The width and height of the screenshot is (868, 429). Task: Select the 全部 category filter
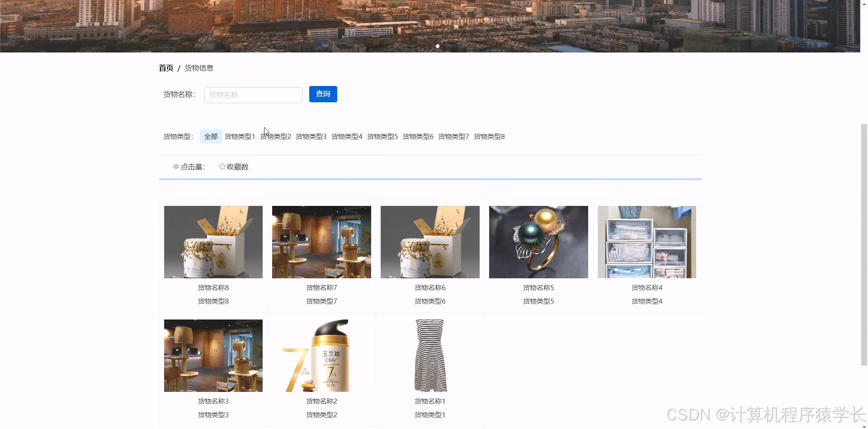[x=211, y=136]
